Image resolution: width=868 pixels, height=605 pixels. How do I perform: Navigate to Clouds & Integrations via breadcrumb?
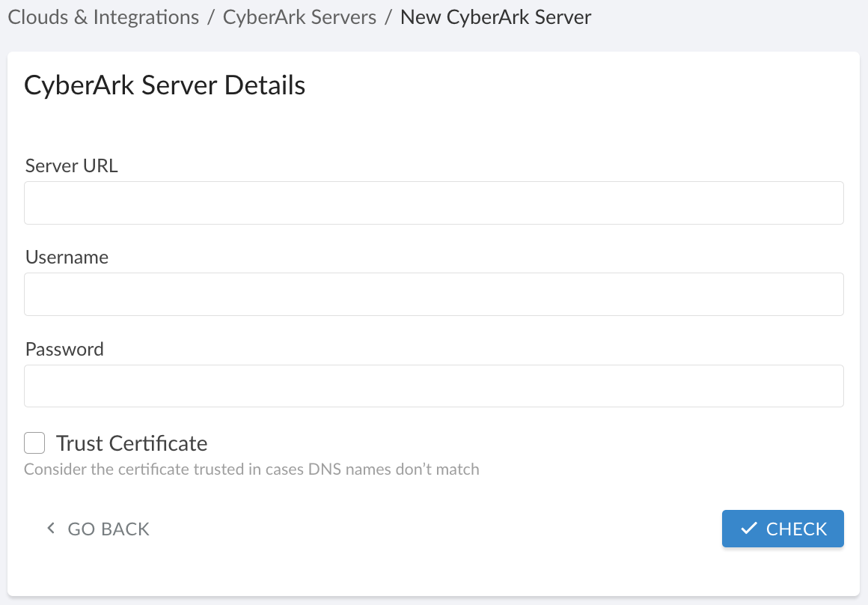click(102, 16)
